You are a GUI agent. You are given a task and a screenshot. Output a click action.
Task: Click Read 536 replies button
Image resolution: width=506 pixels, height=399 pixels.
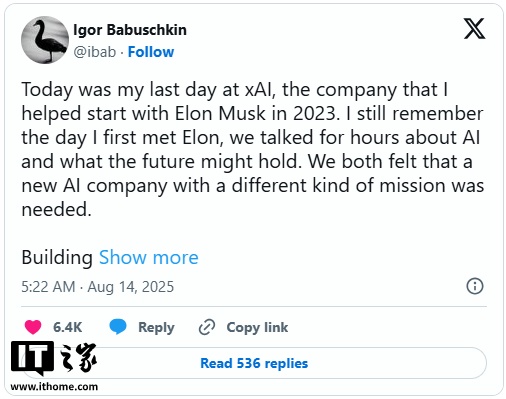(254, 363)
